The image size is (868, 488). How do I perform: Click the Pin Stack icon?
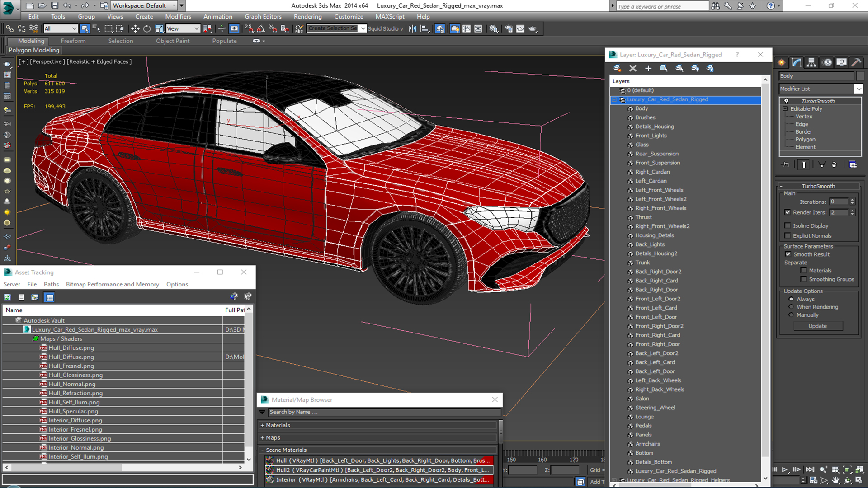click(x=786, y=164)
